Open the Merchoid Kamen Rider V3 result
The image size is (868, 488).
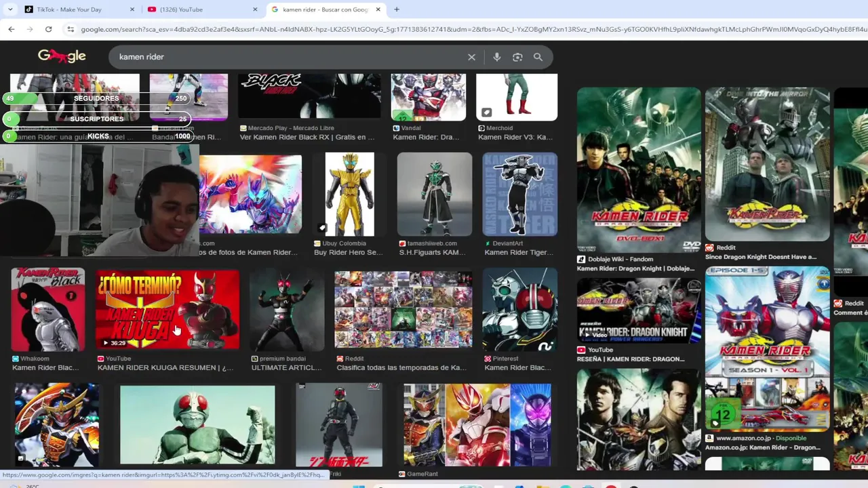point(515,133)
